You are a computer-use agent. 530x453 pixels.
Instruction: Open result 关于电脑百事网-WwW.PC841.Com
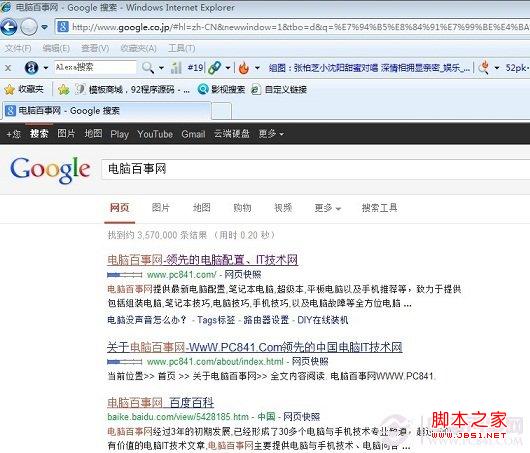pyautogui.click(x=255, y=347)
